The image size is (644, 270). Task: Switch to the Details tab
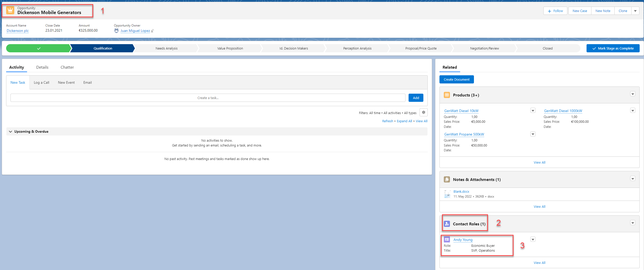tap(42, 67)
